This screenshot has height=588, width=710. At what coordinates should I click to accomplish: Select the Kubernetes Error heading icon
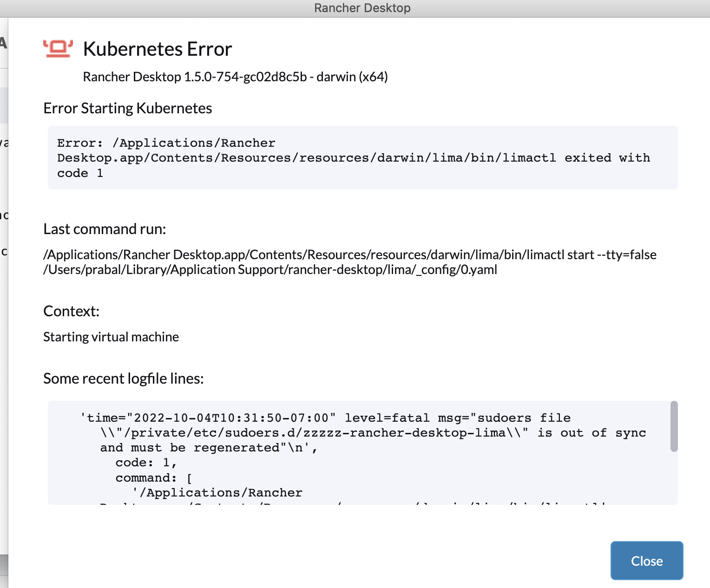(x=58, y=48)
